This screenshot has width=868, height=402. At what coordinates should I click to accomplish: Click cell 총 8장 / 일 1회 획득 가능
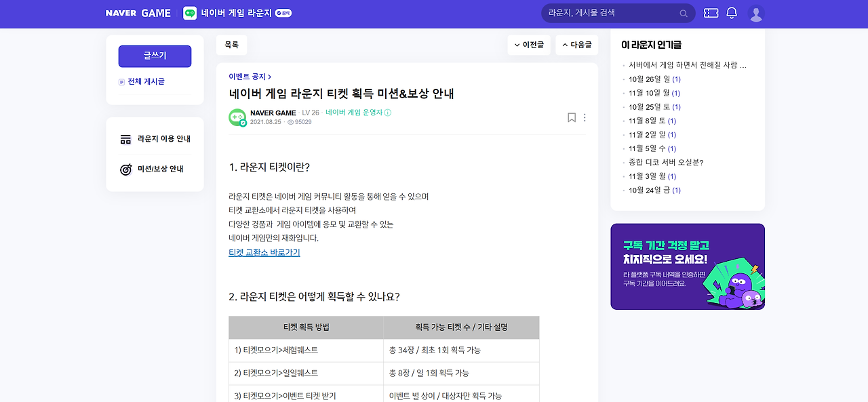pyautogui.click(x=461, y=373)
